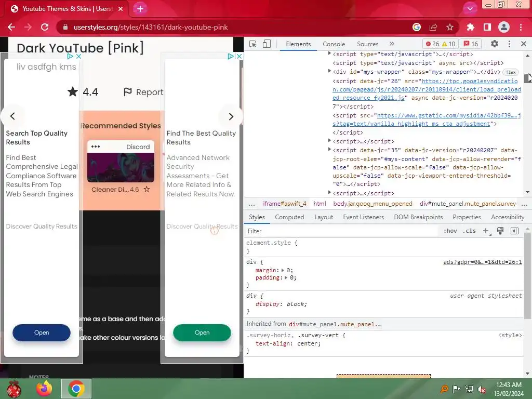Toggle the .cls classes panel
The image size is (532, 399).
tap(469, 231)
